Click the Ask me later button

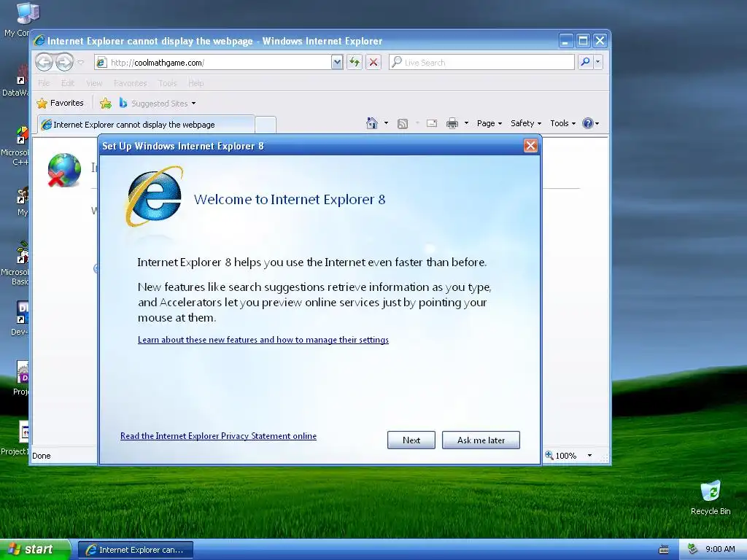pyautogui.click(x=481, y=440)
